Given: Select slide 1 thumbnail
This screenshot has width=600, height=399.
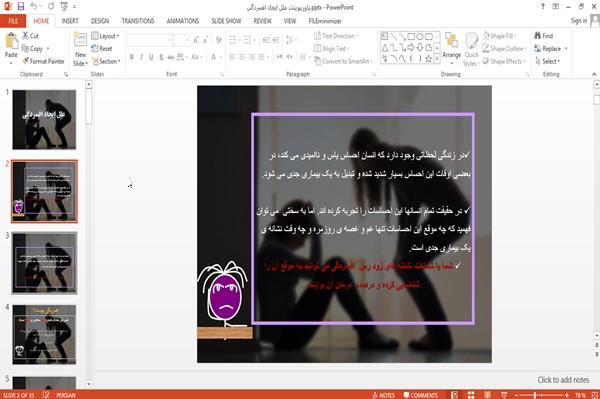Looking at the screenshot, I should tap(44, 120).
